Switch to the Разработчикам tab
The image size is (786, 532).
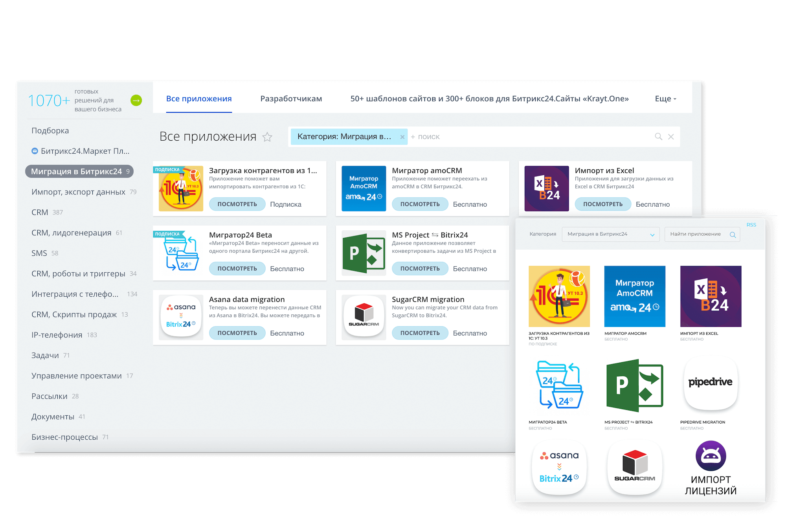point(291,99)
